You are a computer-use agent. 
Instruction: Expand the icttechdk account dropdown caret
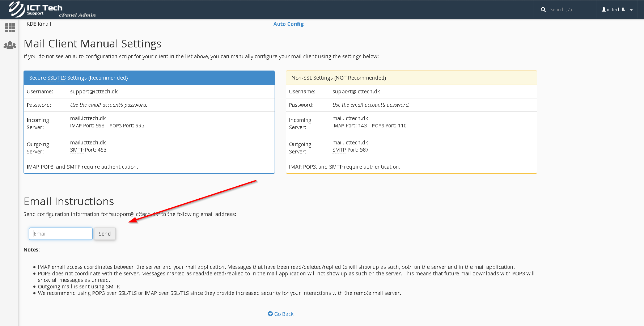(631, 10)
